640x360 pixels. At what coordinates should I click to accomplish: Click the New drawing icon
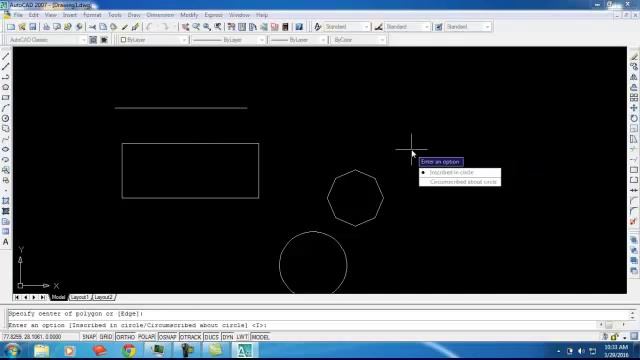coord(11,27)
